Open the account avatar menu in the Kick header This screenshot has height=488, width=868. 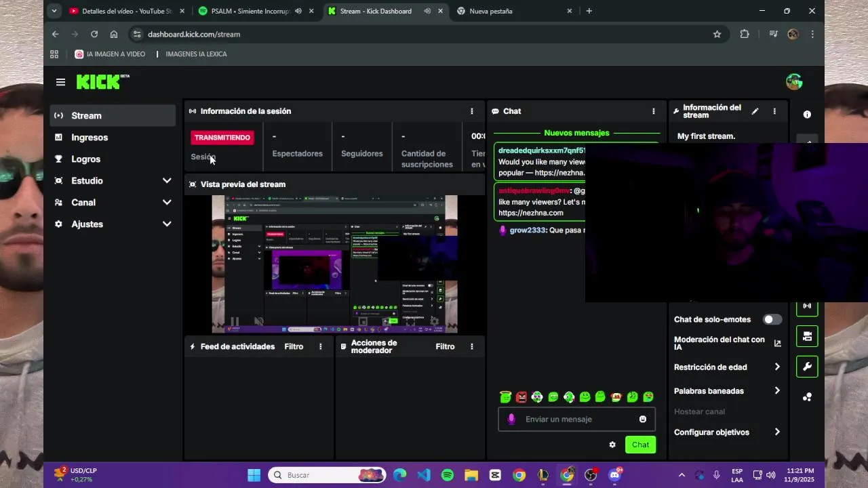794,82
